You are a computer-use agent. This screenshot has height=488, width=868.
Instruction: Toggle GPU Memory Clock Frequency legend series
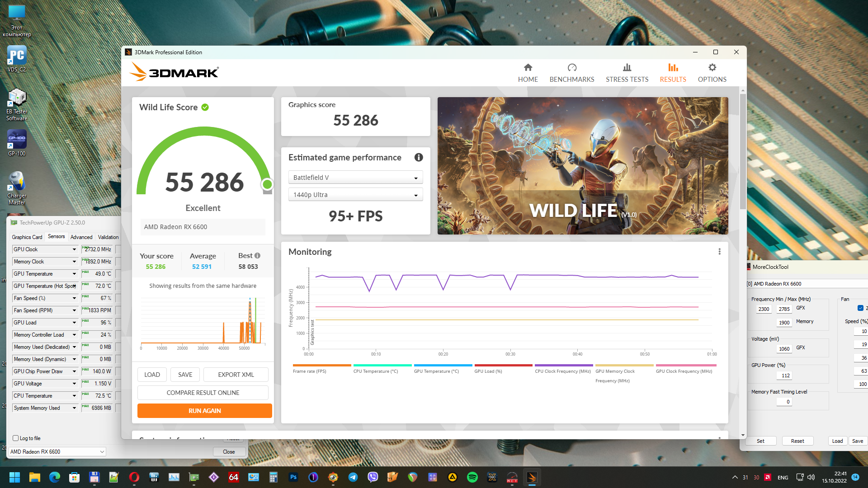tap(624, 374)
